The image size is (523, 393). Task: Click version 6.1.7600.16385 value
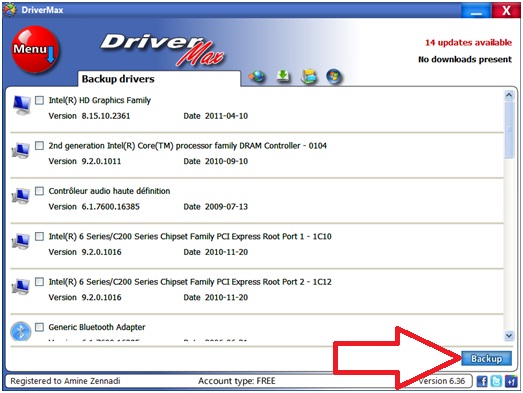coord(110,207)
